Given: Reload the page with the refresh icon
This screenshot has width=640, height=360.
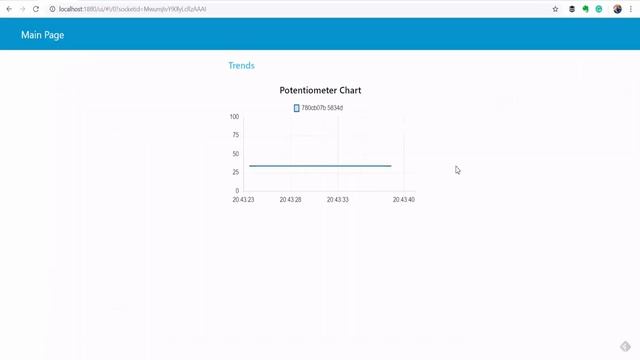Looking at the screenshot, I should [36, 9].
